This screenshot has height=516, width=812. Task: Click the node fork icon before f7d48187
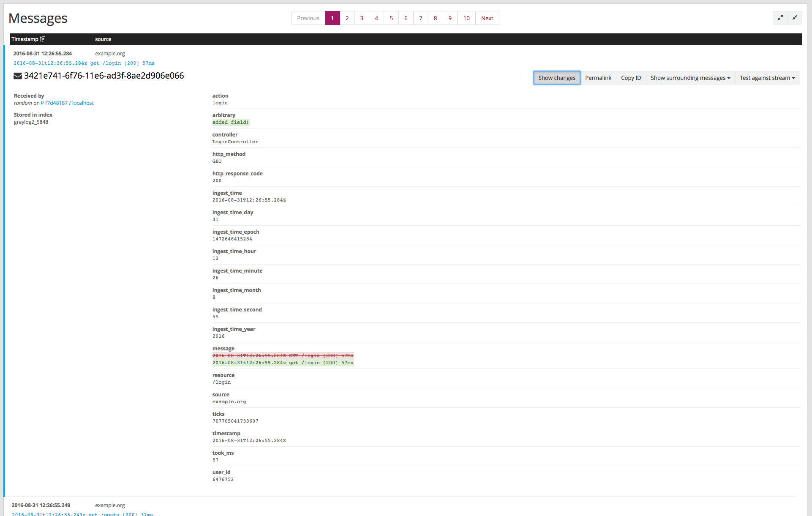coord(42,103)
